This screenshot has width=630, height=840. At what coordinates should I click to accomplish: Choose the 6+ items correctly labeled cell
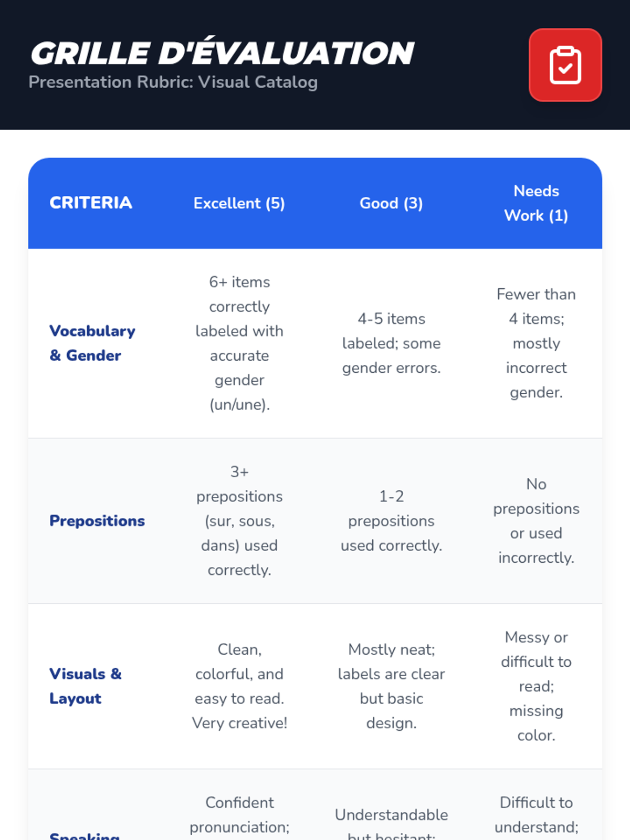pyautogui.click(x=239, y=343)
